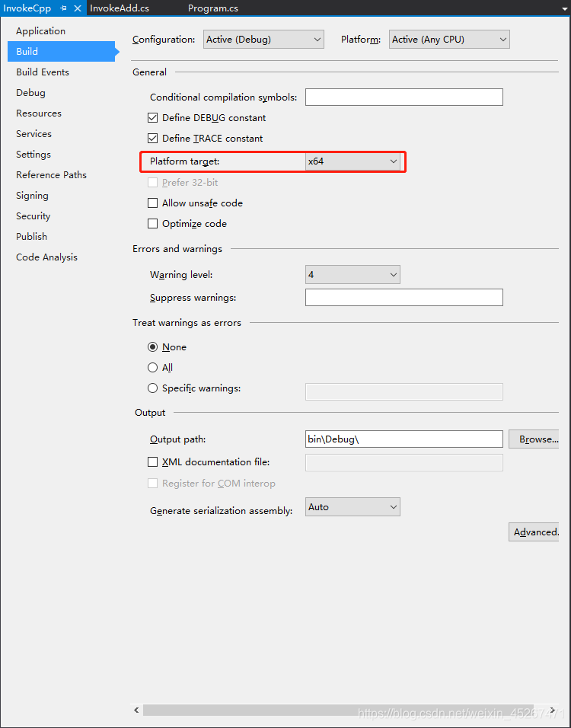Image resolution: width=571 pixels, height=728 pixels.
Task: Close the InvokeCpp tab
Action: (x=78, y=8)
